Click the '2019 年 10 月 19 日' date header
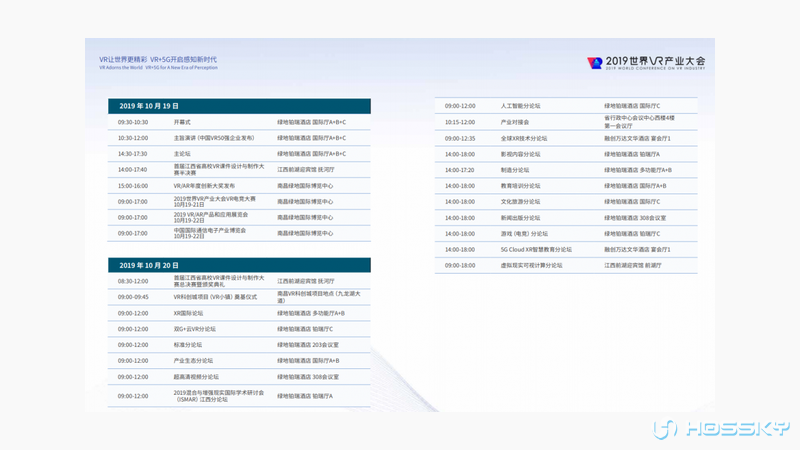The image size is (800, 450). click(x=239, y=106)
